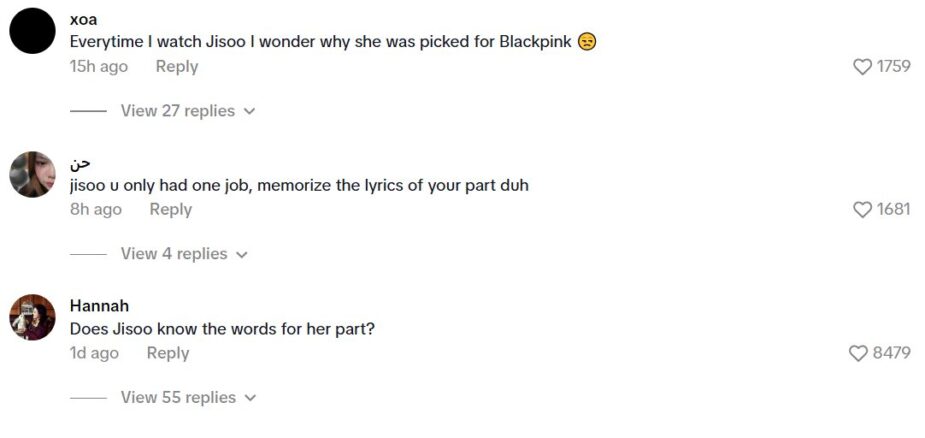Open xoa's black profile avatar

pyautogui.click(x=32, y=31)
